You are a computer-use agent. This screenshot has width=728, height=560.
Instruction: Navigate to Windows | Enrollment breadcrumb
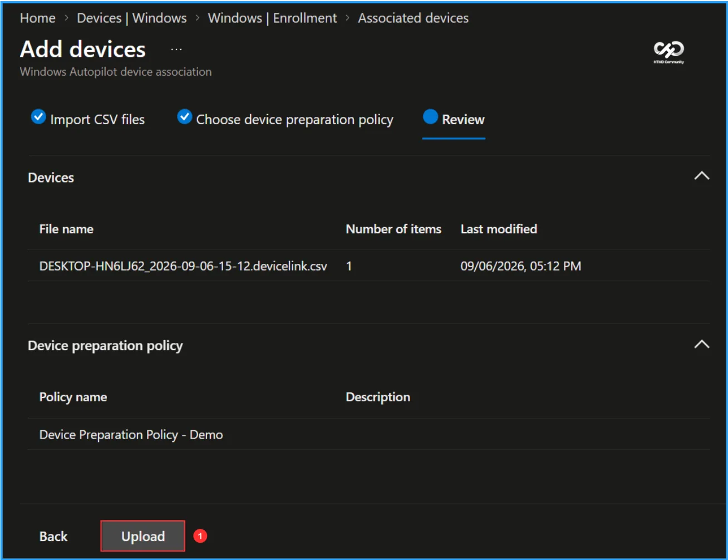272,18
